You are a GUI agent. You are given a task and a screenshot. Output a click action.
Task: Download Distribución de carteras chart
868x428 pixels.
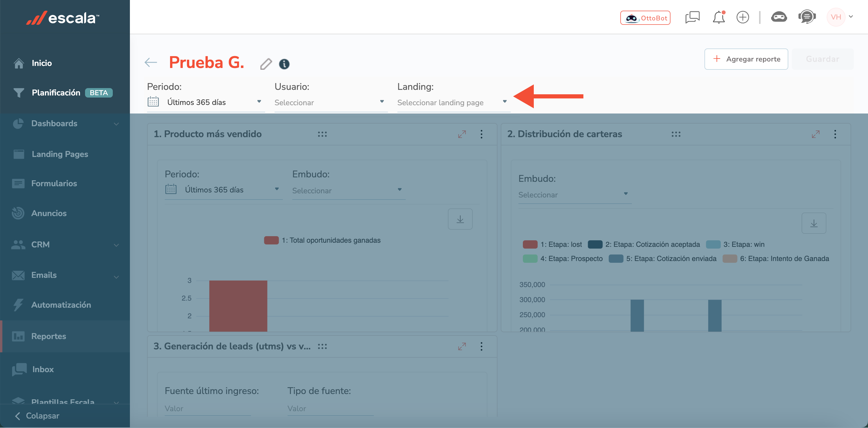[813, 223]
